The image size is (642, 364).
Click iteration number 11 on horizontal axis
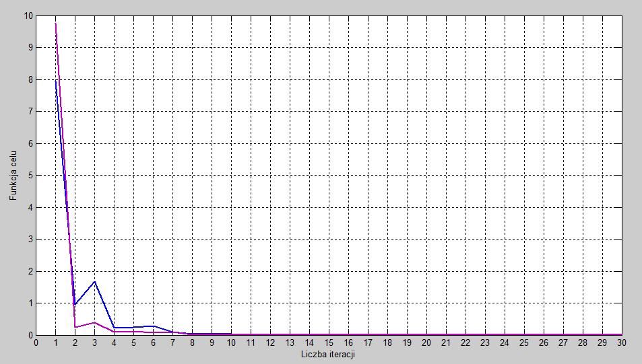pos(251,343)
